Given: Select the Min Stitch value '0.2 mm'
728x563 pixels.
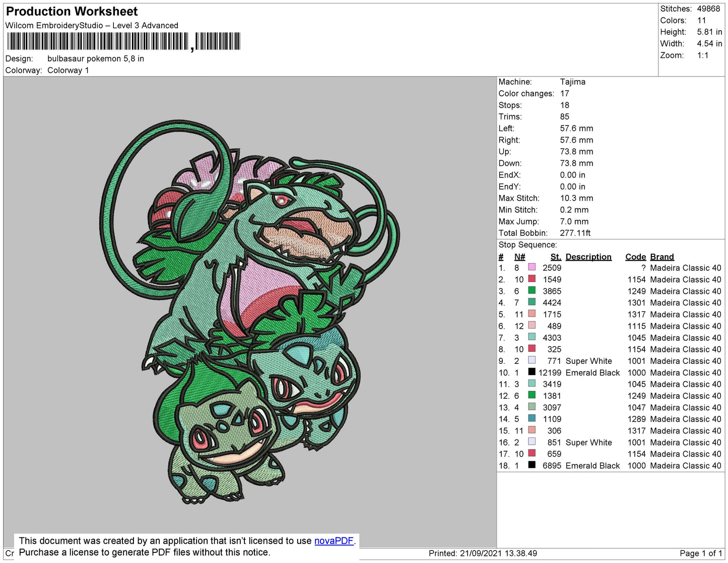Looking at the screenshot, I should click(x=574, y=210).
